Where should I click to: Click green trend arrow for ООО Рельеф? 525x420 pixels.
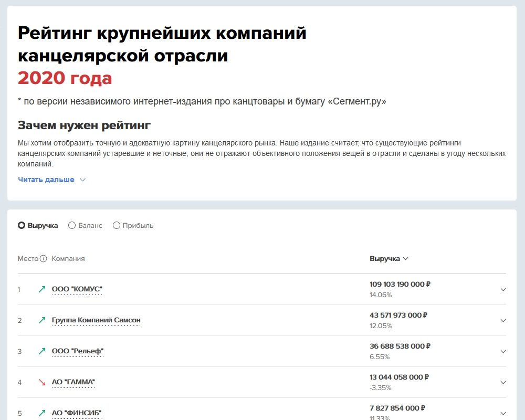[x=42, y=351]
